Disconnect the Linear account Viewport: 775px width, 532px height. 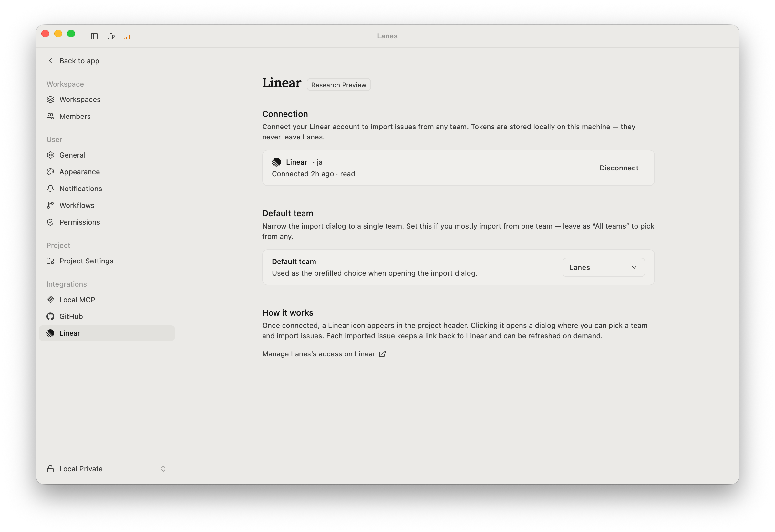pos(619,168)
